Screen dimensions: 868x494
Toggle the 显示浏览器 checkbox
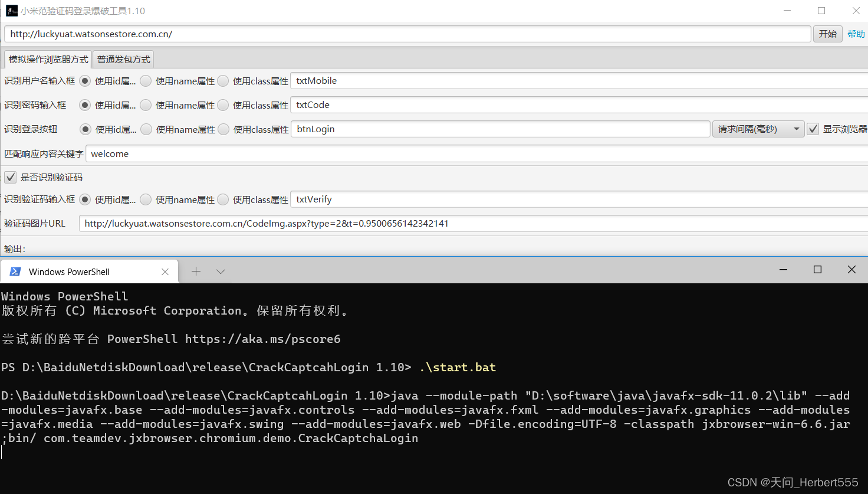tap(813, 129)
